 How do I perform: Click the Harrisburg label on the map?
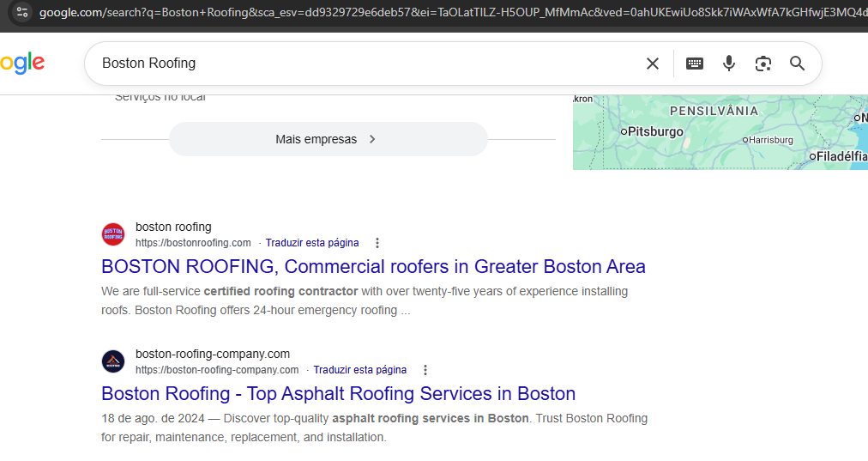pos(771,140)
